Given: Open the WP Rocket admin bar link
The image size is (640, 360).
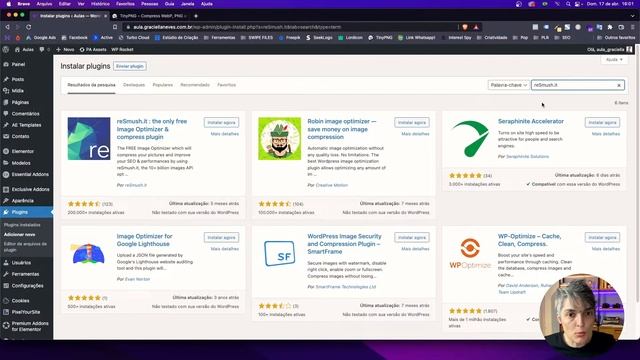Looking at the screenshot, I should point(122,49).
